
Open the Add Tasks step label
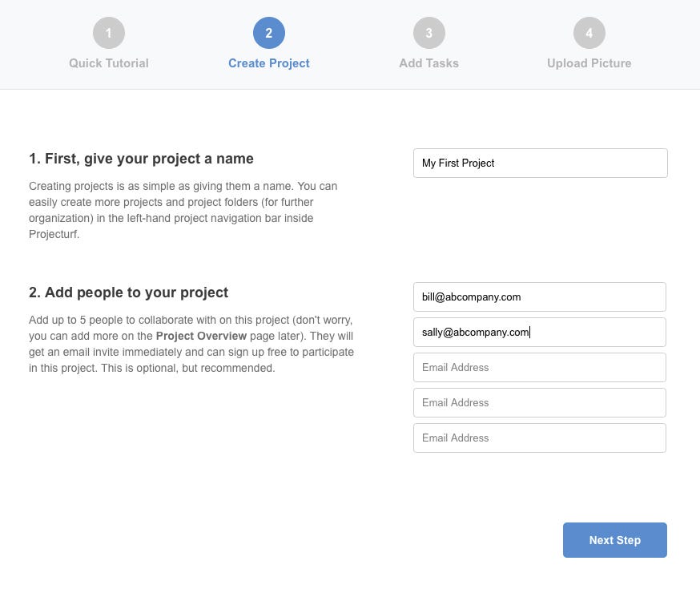(x=429, y=63)
